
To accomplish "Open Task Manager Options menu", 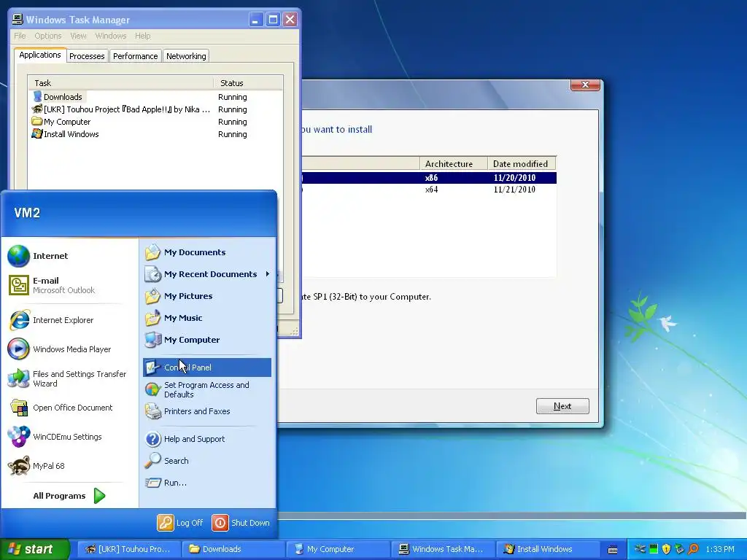I will pyautogui.click(x=48, y=36).
